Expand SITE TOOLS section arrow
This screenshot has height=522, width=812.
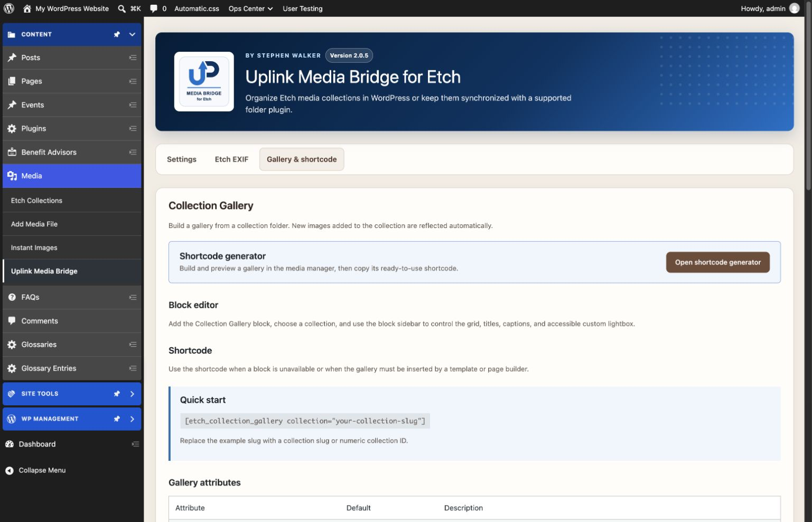132,394
